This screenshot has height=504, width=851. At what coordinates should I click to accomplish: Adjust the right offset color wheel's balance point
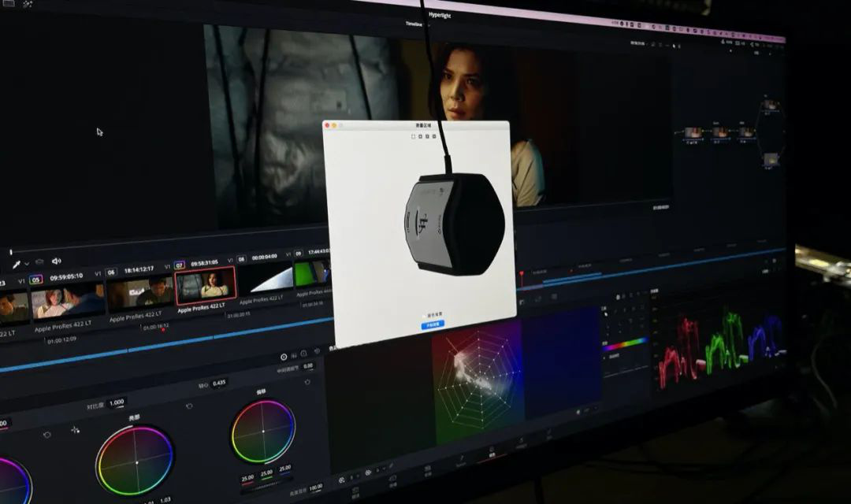point(263,432)
